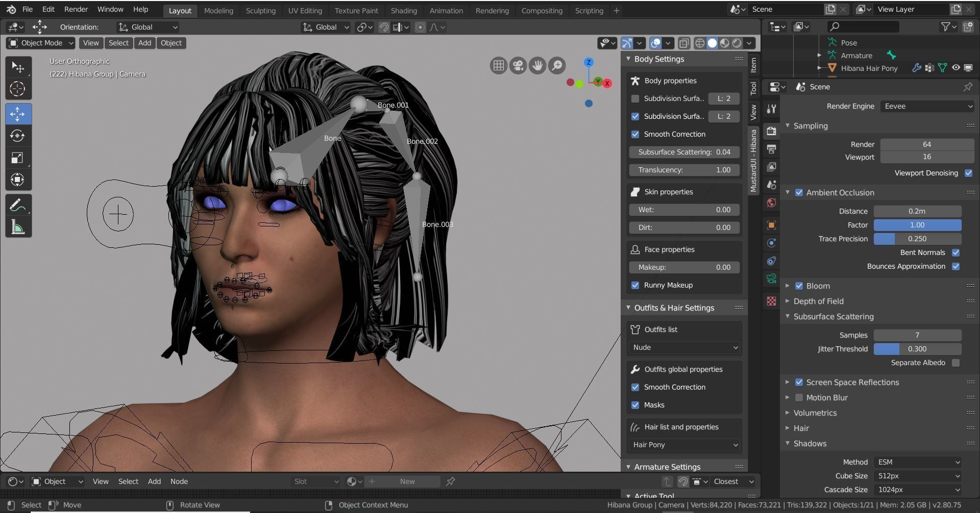Switch to solid viewport shading

712,43
